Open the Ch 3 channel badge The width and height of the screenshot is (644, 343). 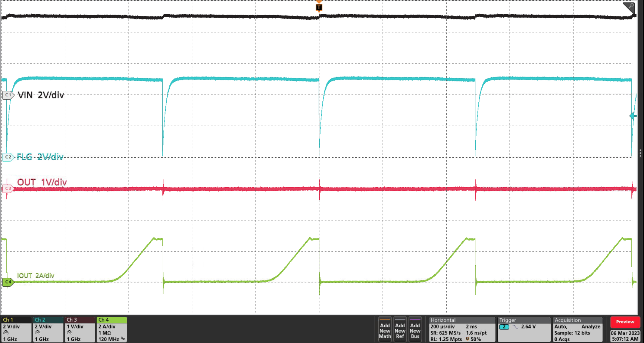[x=80, y=330]
